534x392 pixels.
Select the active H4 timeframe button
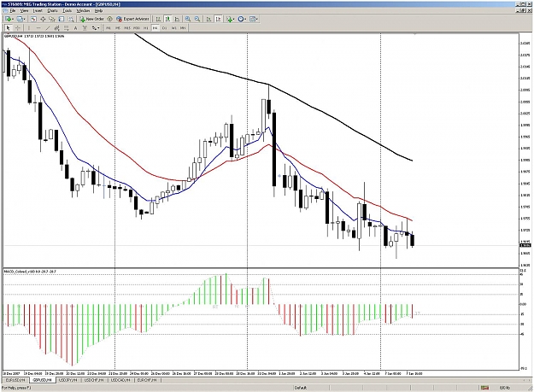[156, 28]
